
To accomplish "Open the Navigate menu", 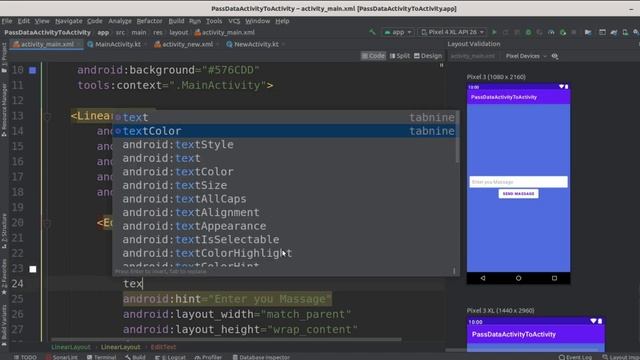I will coord(69,21).
